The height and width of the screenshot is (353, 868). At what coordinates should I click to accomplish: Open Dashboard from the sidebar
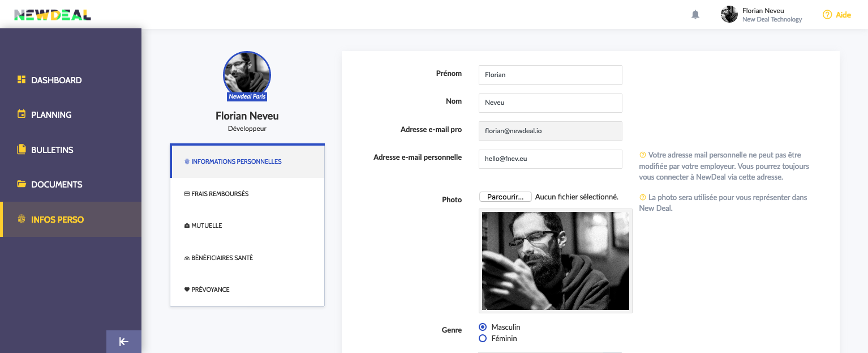coord(56,80)
